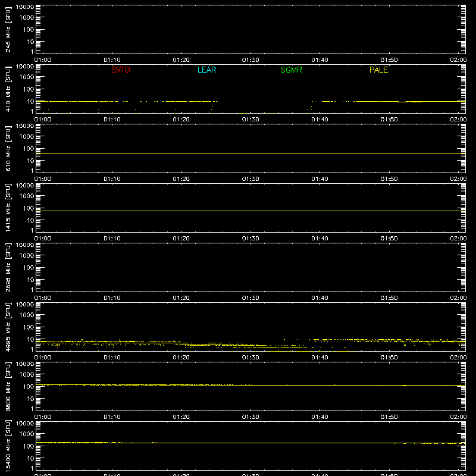Click the 2695 MHz [SFU] axis title
Screen dimensions: 476x476
[x=8, y=268]
